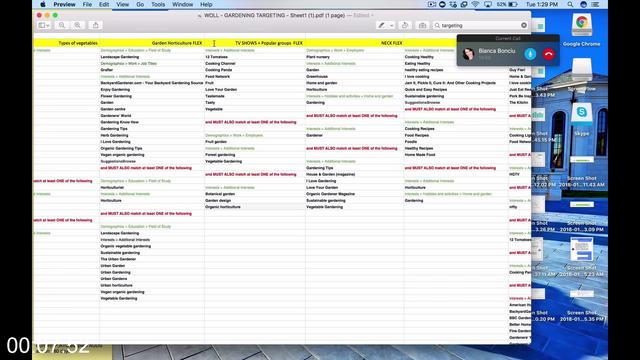Click the 'The Urban Gardener' cell

pyautogui.click(x=118, y=259)
